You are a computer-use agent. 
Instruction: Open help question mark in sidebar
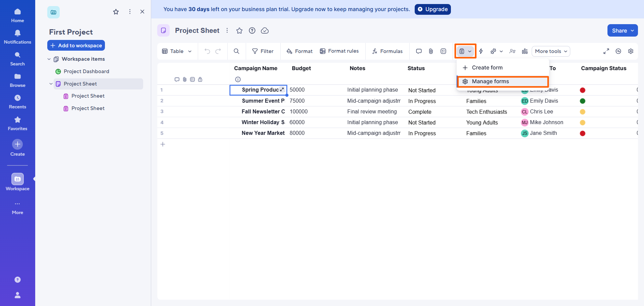(x=17, y=280)
